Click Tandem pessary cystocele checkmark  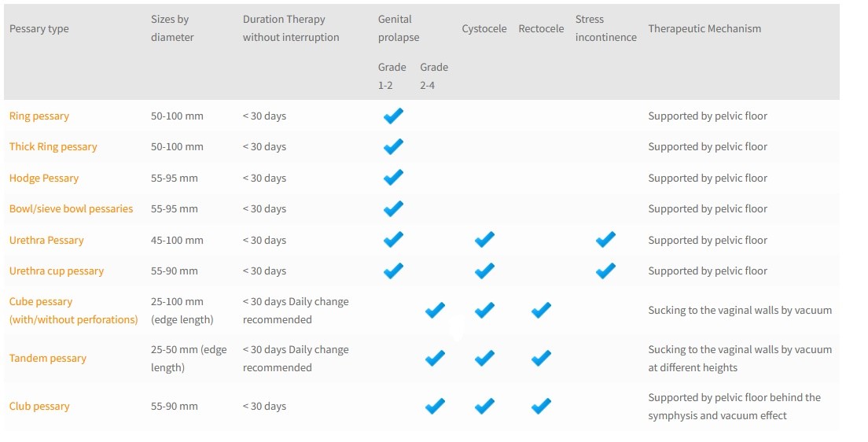485,359
